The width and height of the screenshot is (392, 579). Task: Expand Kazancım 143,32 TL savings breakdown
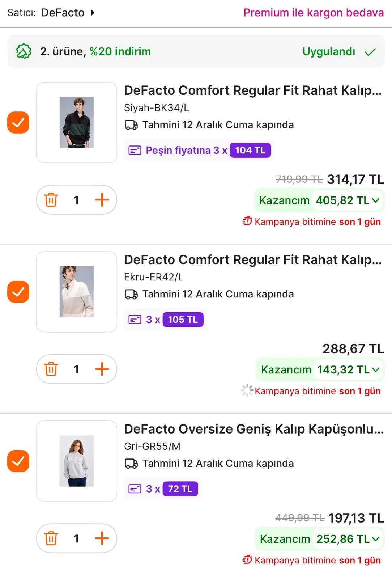375,369
